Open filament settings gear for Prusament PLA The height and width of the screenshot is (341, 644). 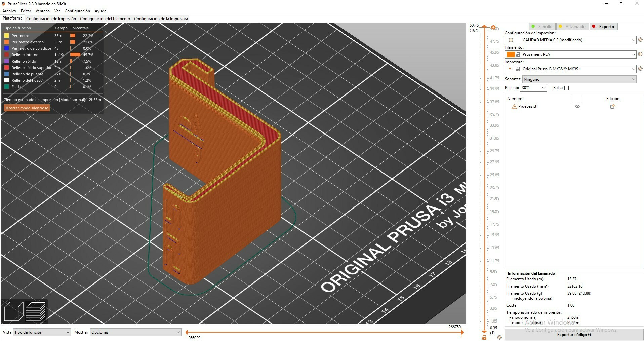pos(640,54)
